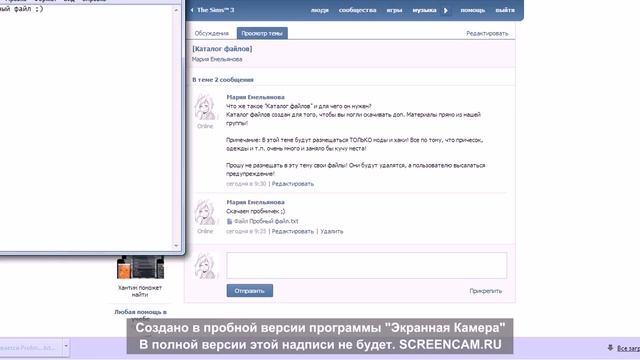Screen dimensions: 640x360
Task: Open the Хантим поможет найти ad link
Action: click(140, 291)
